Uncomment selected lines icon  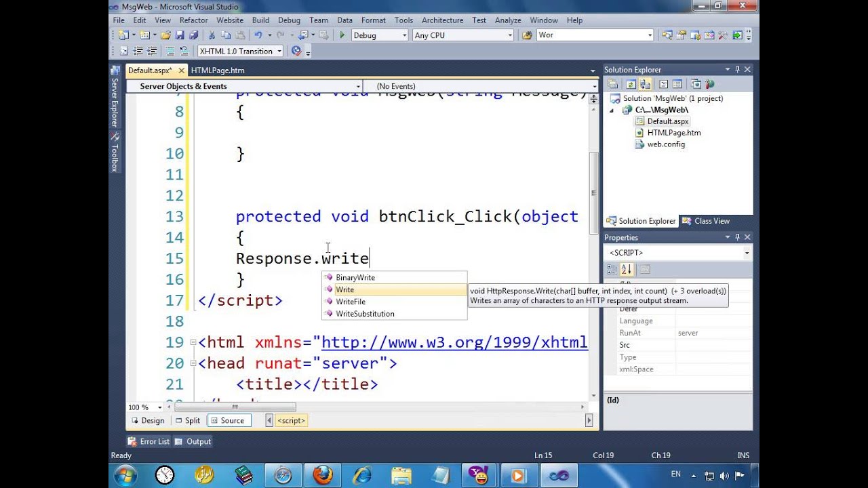184,51
